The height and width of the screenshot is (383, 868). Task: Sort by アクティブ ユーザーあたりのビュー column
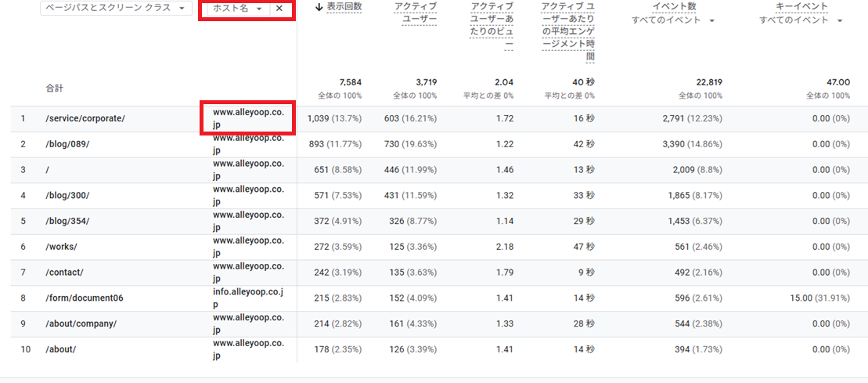click(x=492, y=26)
